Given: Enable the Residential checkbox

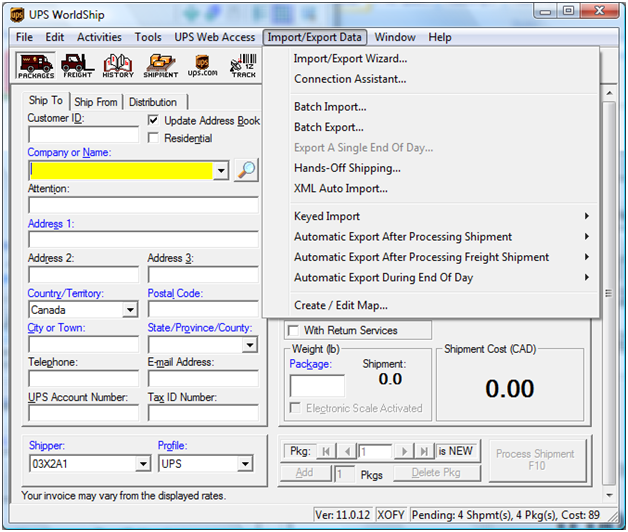Looking at the screenshot, I should [154, 138].
